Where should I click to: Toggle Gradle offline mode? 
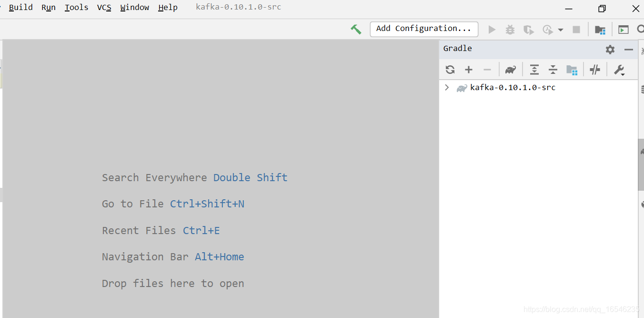(x=595, y=70)
